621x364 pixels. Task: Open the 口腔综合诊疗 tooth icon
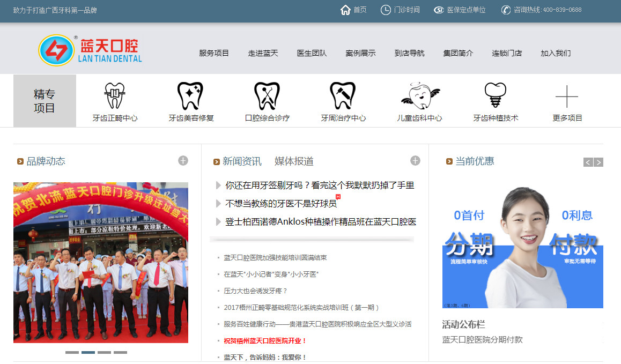267,95
